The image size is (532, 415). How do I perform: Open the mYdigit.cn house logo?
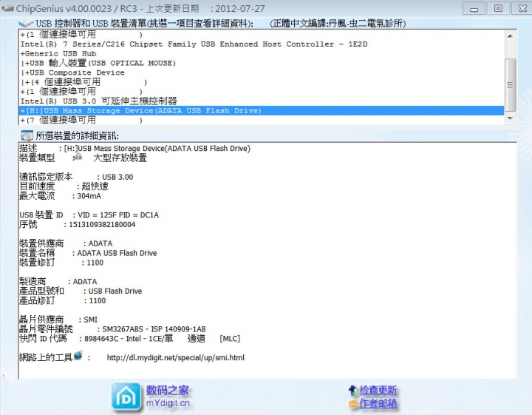coord(126,397)
